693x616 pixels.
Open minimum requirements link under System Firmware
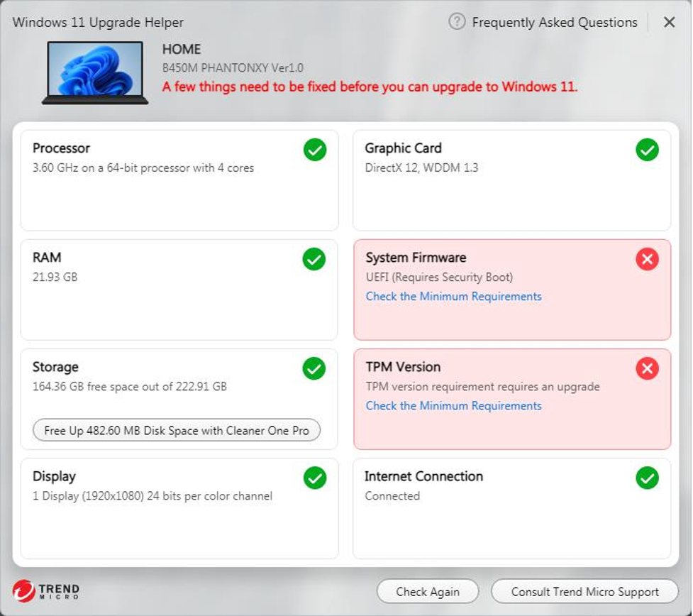[x=453, y=297]
